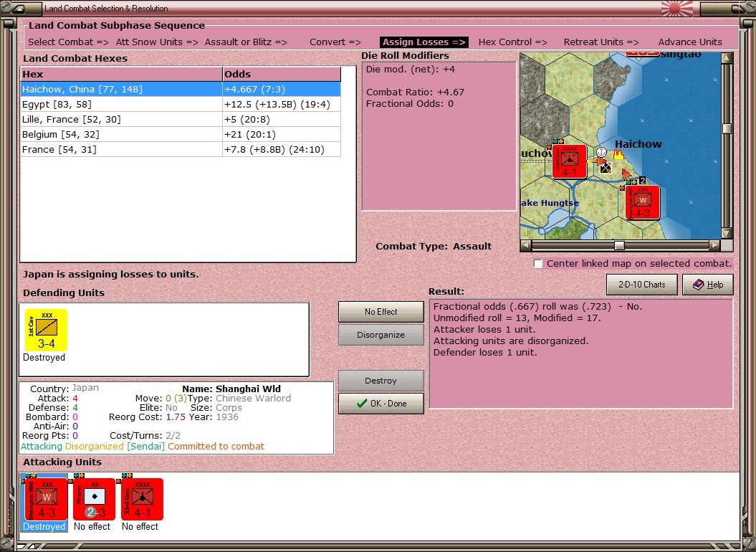The width and height of the screenshot is (756, 552).
Task: Click the map's vertical scrollbar up arrow
Action: pos(727,58)
